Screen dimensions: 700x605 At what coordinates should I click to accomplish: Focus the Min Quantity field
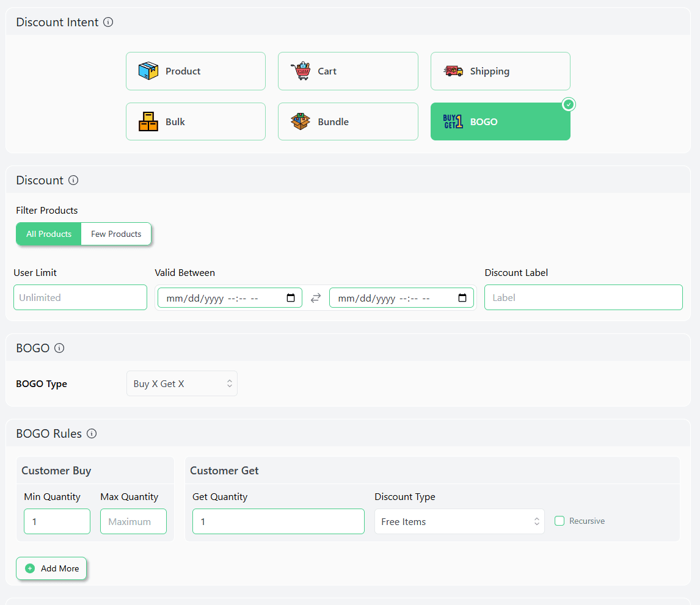point(57,521)
